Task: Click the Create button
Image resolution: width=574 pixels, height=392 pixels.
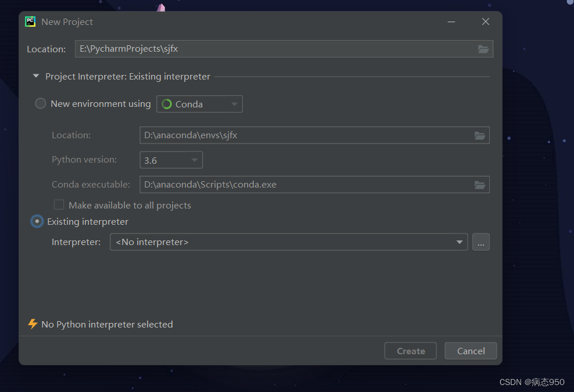Action: pos(410,351)
